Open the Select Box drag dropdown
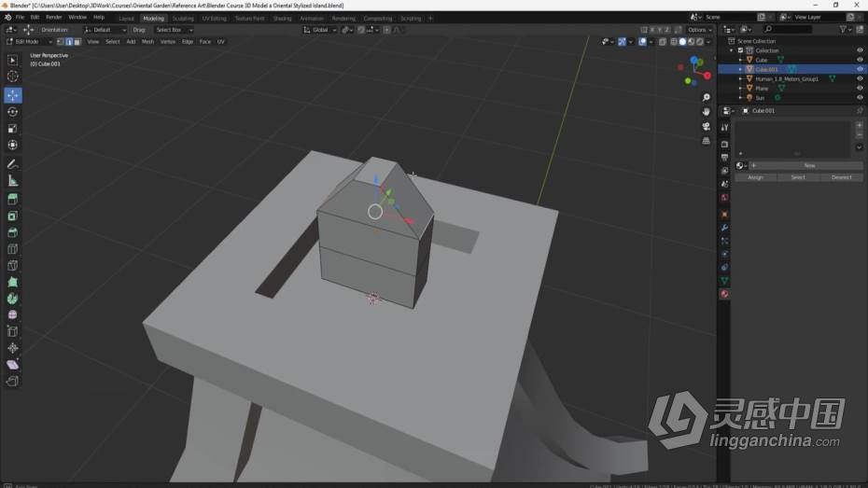868x488 pixels. pyautogui.click(x=174, y=30)
